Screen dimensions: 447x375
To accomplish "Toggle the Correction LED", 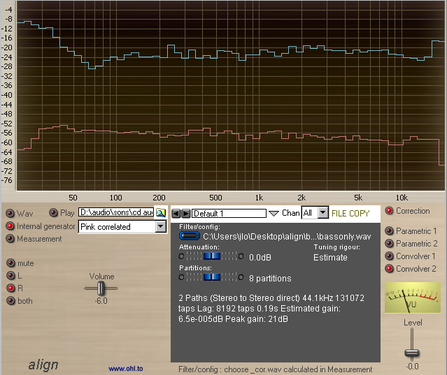I will coord(389,211).
